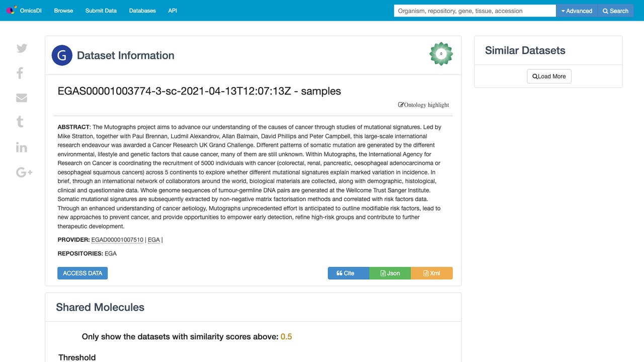Click the Cite button
This screenshot has width=644, height=362.
pyautogui.click(x=349, y=273)
